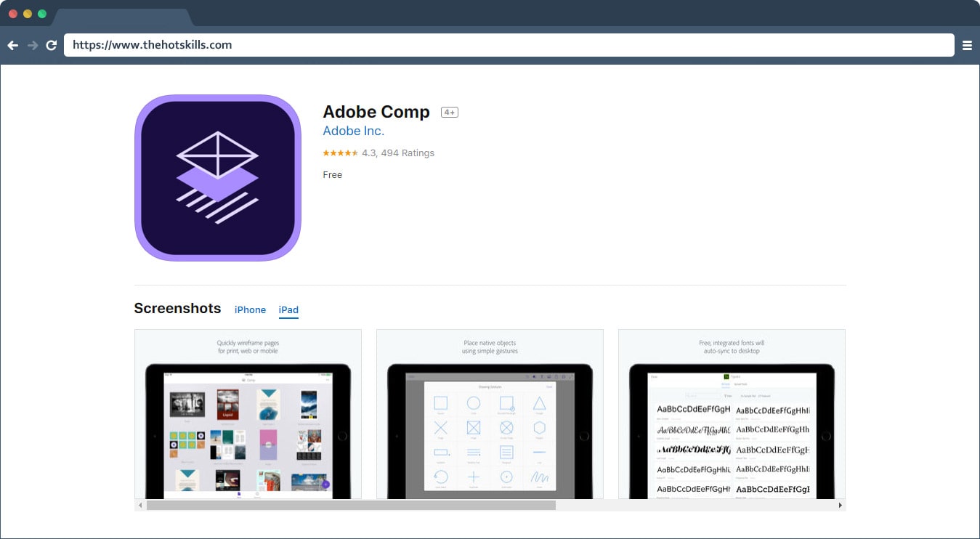
Task: Click the browser forward arrow
Action: coord(33,45)
